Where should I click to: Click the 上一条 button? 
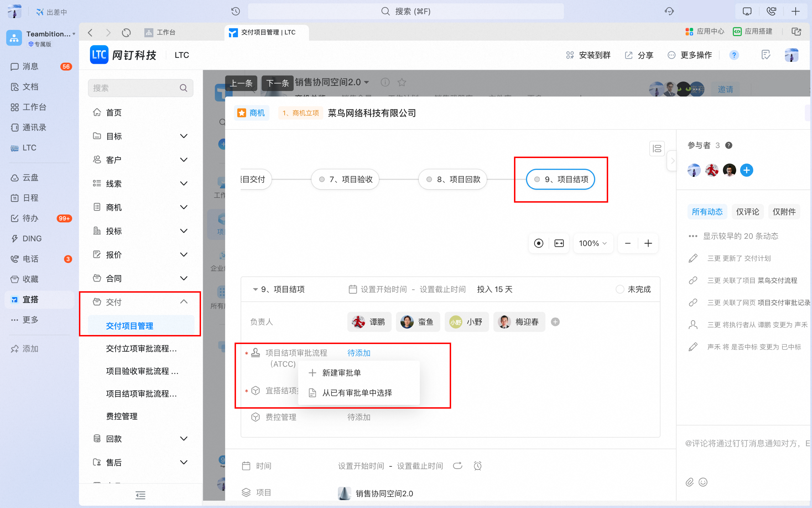pos(241,83)
